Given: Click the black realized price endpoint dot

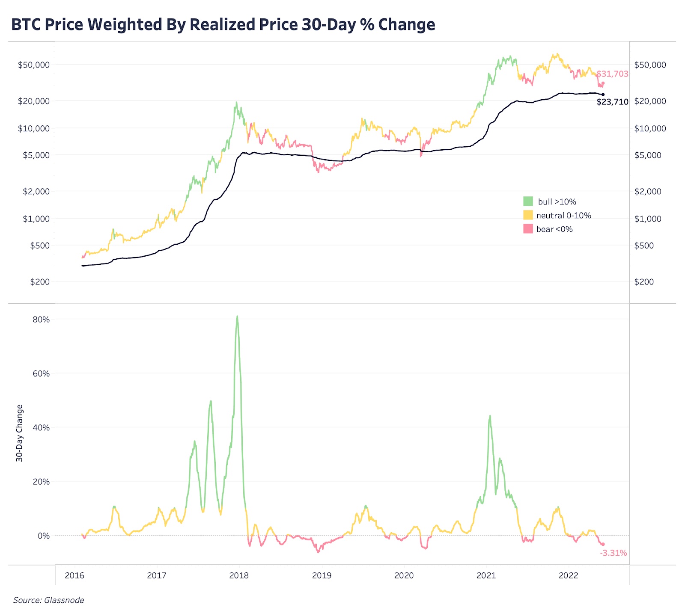Looking at the screenshot, I should (603, 95).
